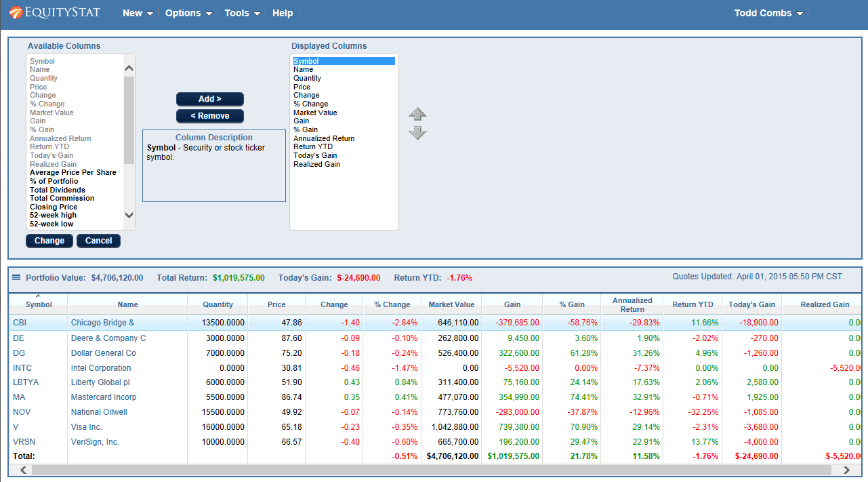This screenshot has width=868, height=482.
Task: Click Dollar General Co name link
Action: [x=104, y=353]
